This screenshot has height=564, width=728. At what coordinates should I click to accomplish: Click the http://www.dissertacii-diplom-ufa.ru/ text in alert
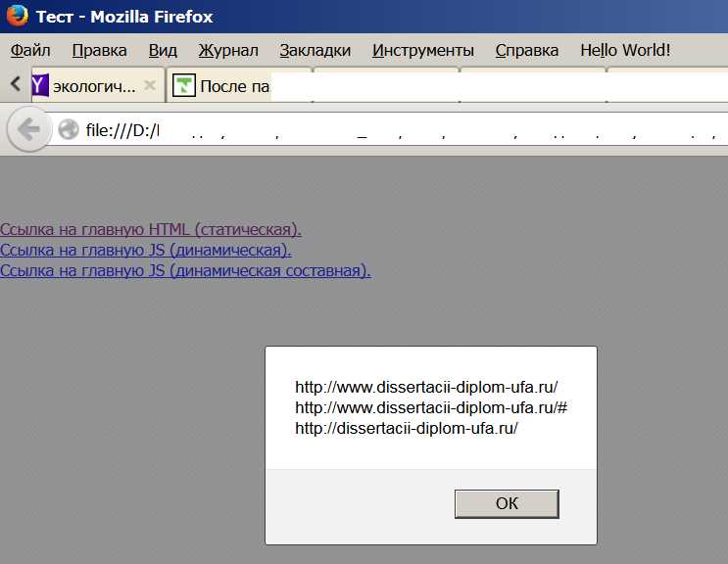click(x=426, y=388)
